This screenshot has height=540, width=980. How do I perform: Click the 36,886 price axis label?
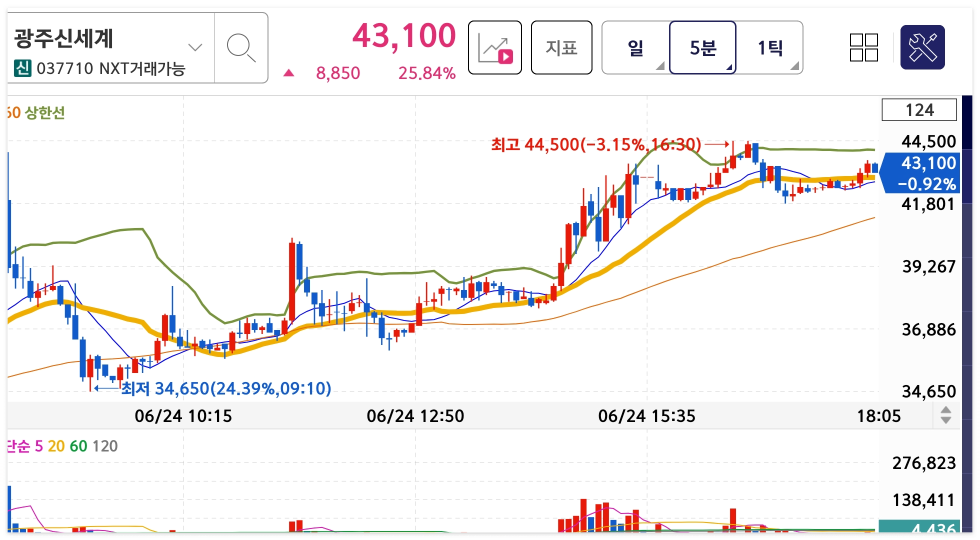929,329
